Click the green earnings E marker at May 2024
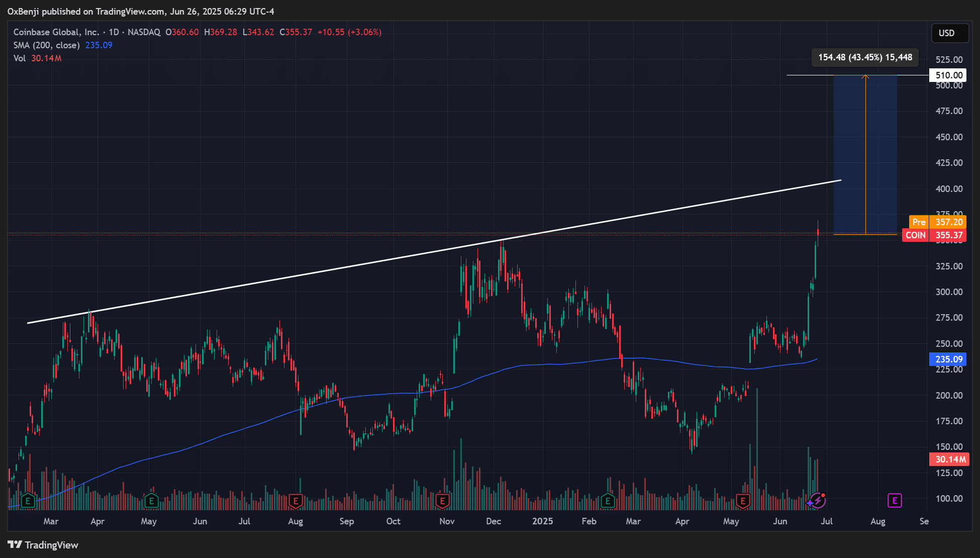This screenshot has width=980, height=558. pyautogui.click(x=151, y=501)
